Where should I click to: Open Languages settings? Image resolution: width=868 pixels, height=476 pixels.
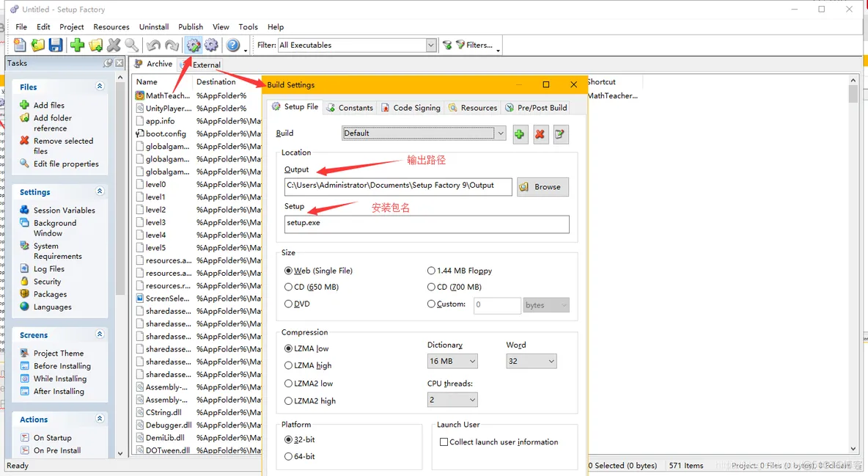pos(52,307)
